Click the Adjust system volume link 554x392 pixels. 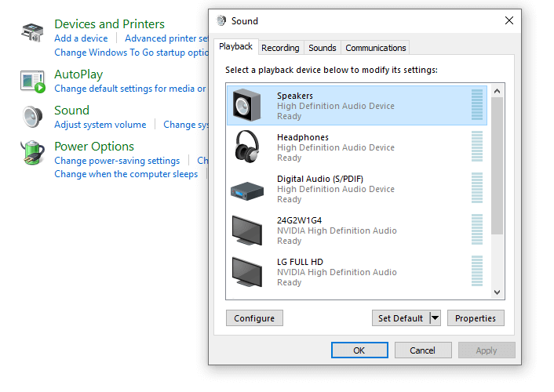point(100,125)
